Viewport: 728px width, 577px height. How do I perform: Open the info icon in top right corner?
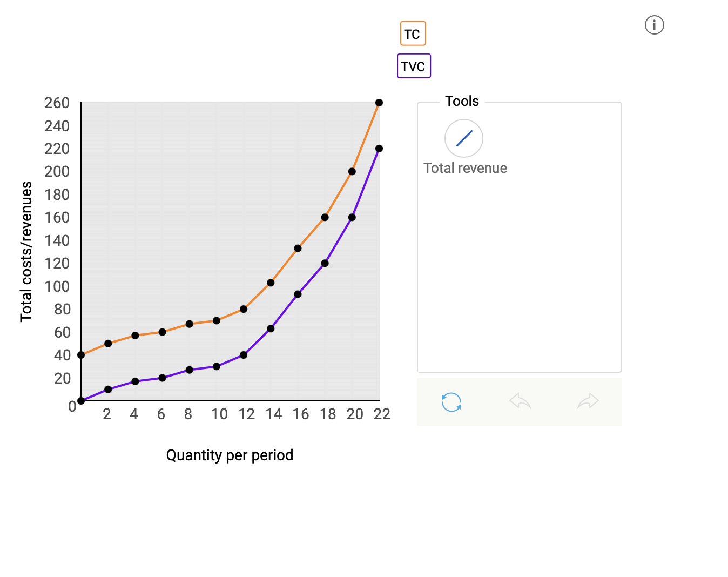pos(654,25)
